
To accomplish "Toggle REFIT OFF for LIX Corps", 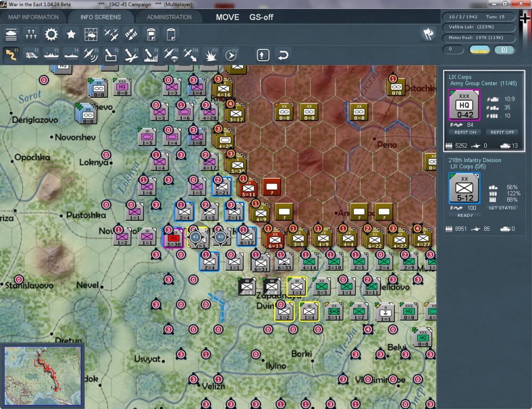I will click(502, 133).
